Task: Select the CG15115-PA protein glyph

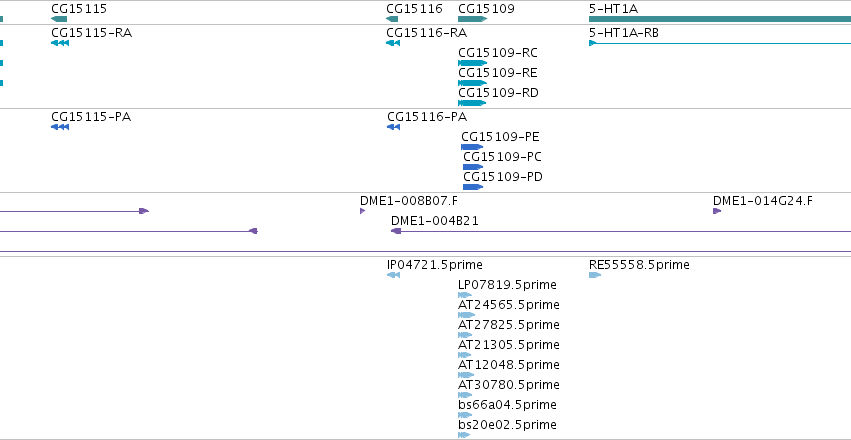Action: point(60,127)
